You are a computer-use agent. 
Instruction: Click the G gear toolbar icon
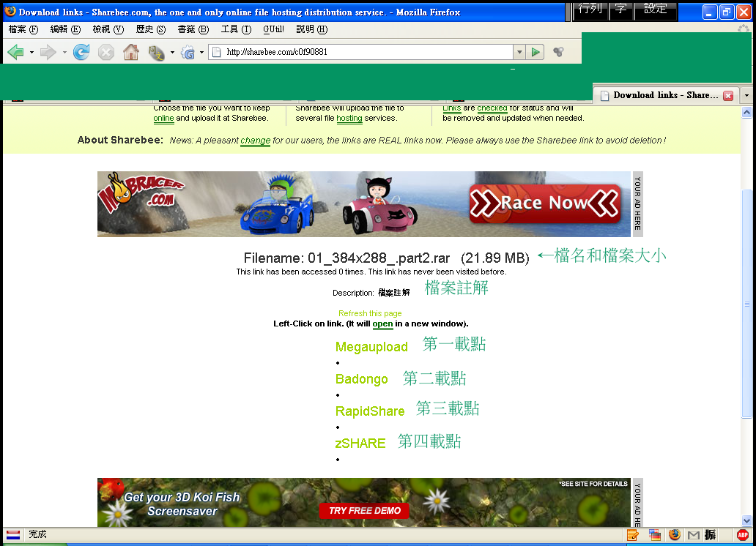pos(188,52)
